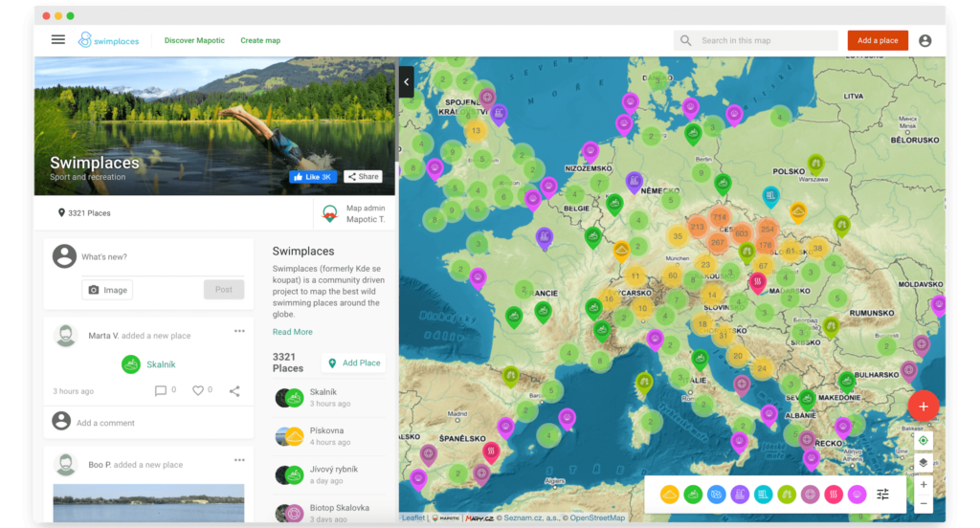Open the filter settings sliders icon
Image resolution: width=980 pixels, height=528 pixels.
coord(882,495)
